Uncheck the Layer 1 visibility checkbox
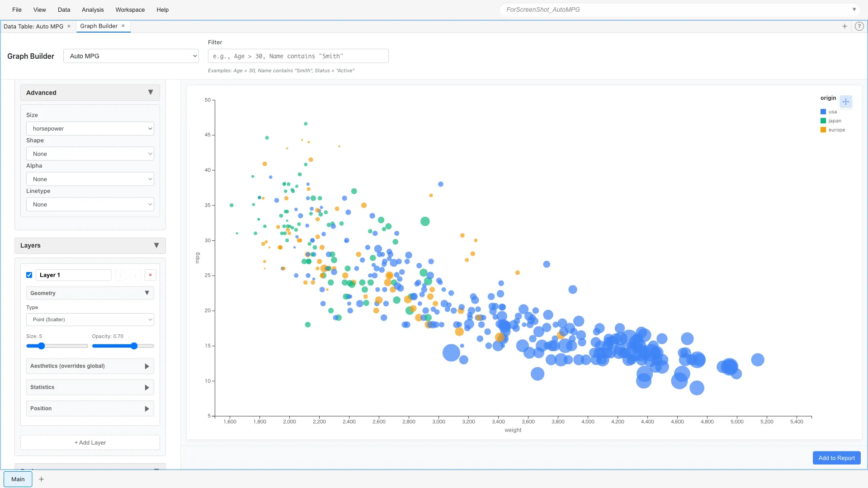Screen dimensions: 868x488 [x=29, y=275]
